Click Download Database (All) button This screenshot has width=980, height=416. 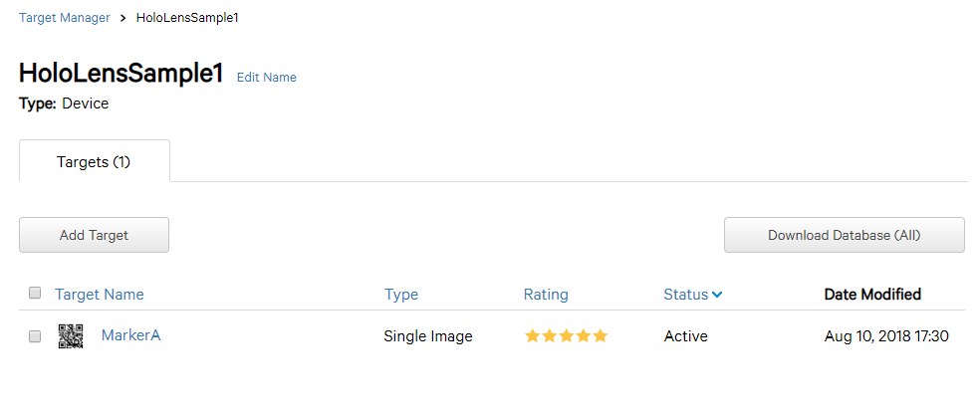(x=844, y=236)
